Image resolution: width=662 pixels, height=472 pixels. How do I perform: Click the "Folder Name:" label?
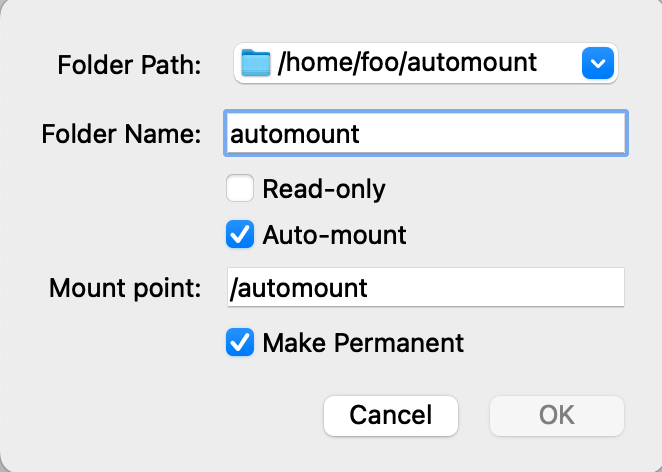[x=121, y=134]
